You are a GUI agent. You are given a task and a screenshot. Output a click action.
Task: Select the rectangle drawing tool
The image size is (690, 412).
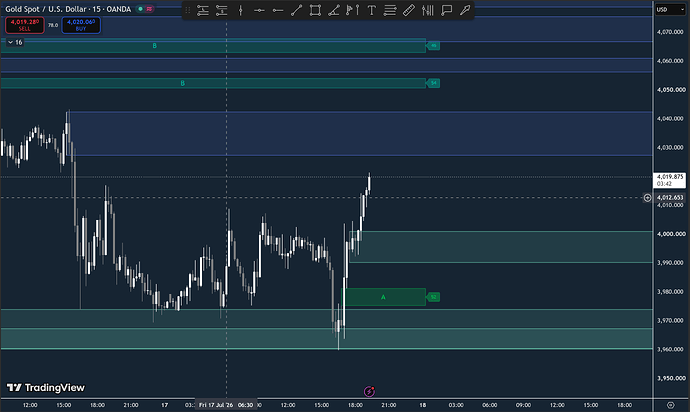315,10
